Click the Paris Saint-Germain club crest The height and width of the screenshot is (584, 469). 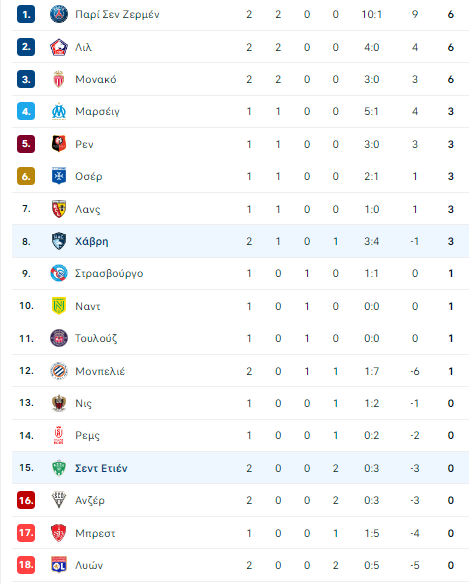coord(59,14)
